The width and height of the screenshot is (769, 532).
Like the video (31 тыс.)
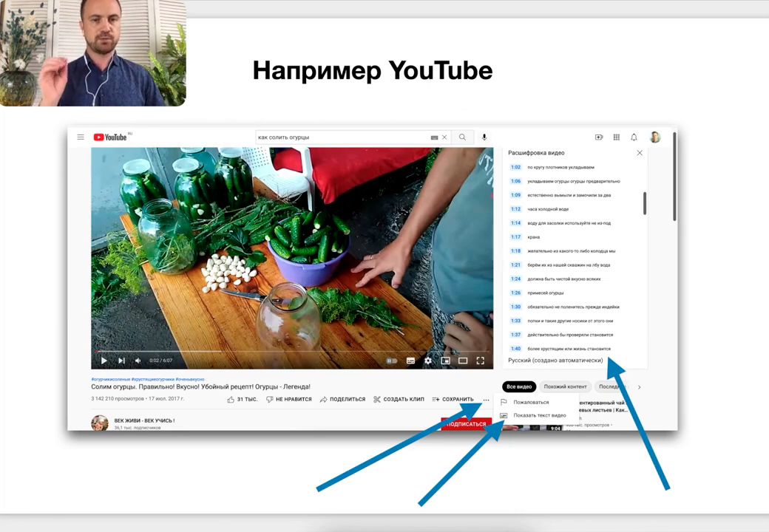click(243, 399)
